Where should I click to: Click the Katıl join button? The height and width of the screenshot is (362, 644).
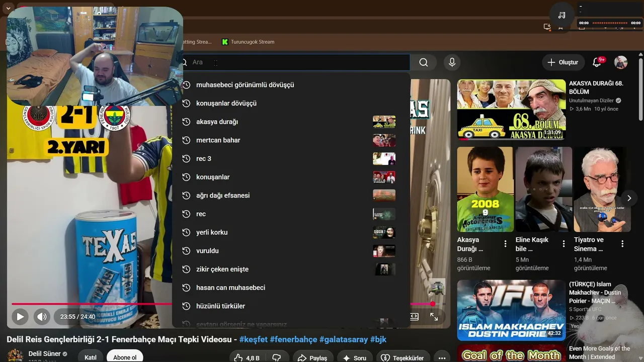pyautogui.click(x=91, y=357)
